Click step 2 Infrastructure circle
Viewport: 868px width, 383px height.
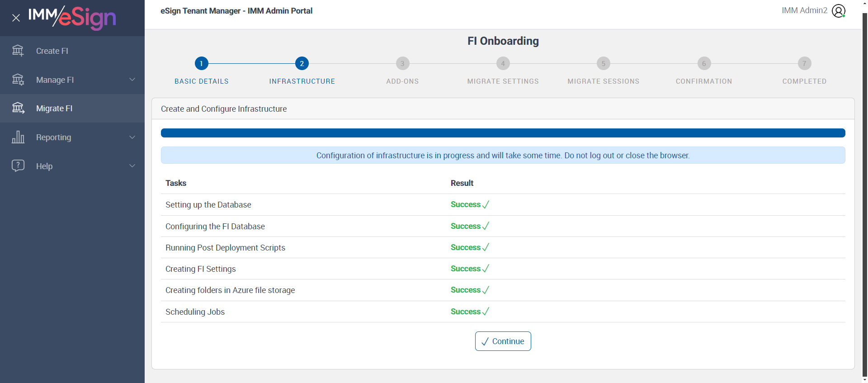(x=302, y=63)
